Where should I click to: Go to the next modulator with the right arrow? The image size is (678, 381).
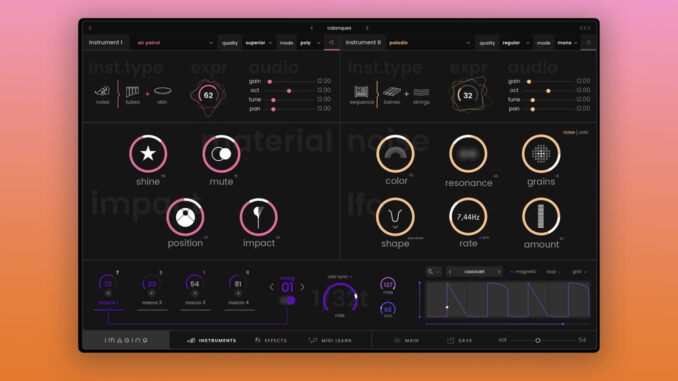coord(302,287)
